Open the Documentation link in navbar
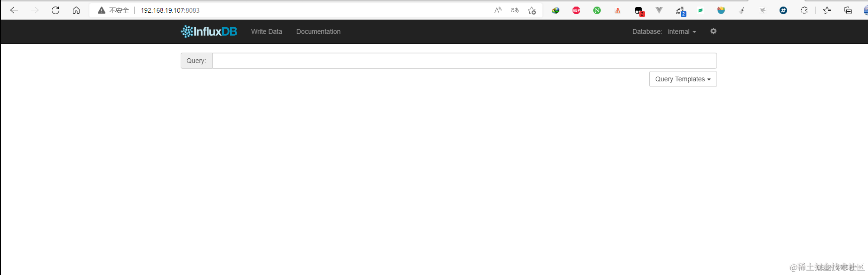This screenshot has width=868, height=275. click(x=318, y=31)
